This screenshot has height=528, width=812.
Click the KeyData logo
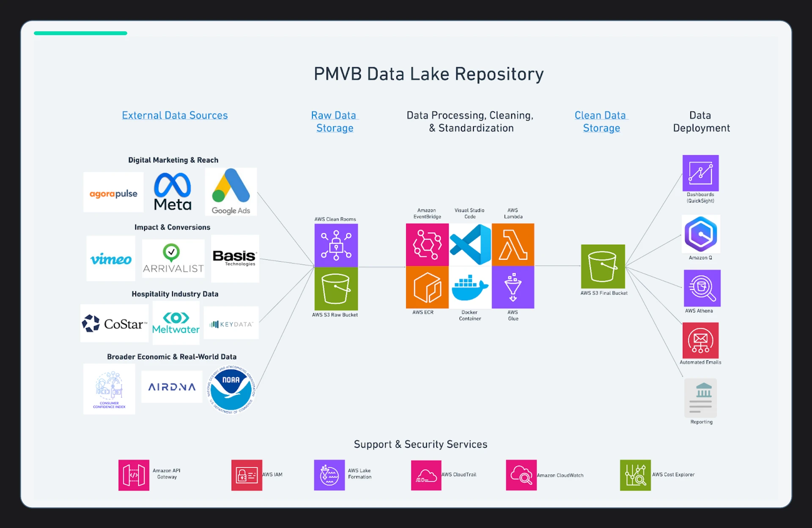click(231, 323)
